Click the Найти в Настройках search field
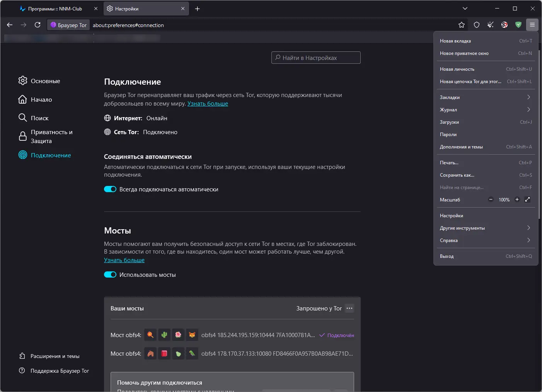 pyautogui.click(x=316, y=58)
